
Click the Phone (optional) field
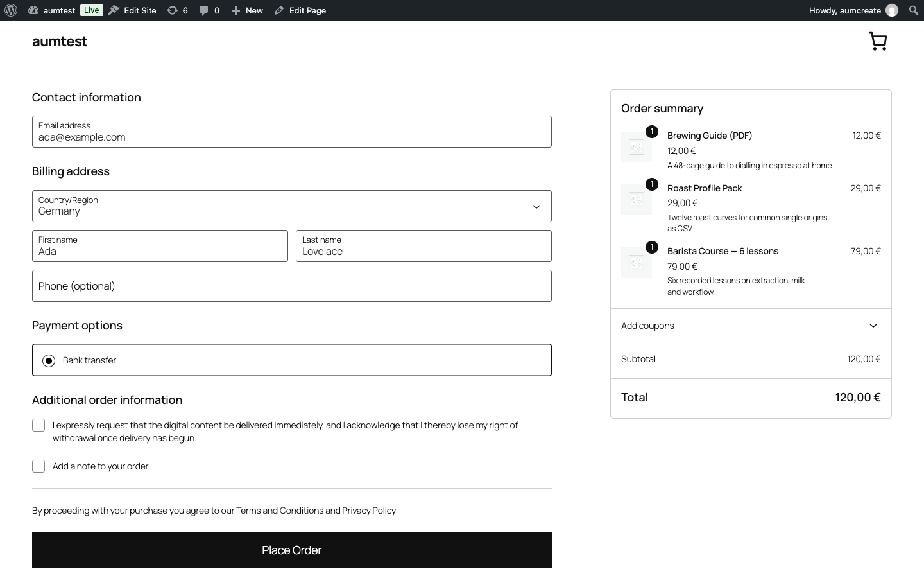pos(292,286)
